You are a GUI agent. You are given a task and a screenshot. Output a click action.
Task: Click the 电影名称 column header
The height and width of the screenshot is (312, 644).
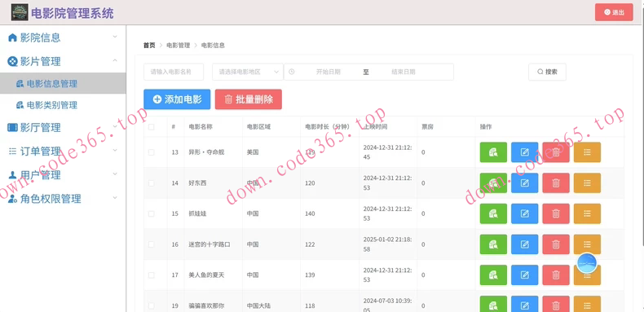click(201, 127)
